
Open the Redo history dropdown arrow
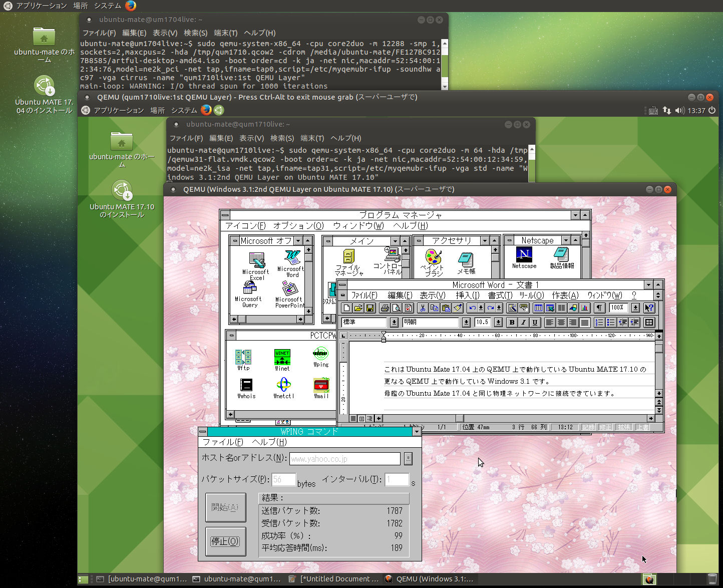click(500, 308)
